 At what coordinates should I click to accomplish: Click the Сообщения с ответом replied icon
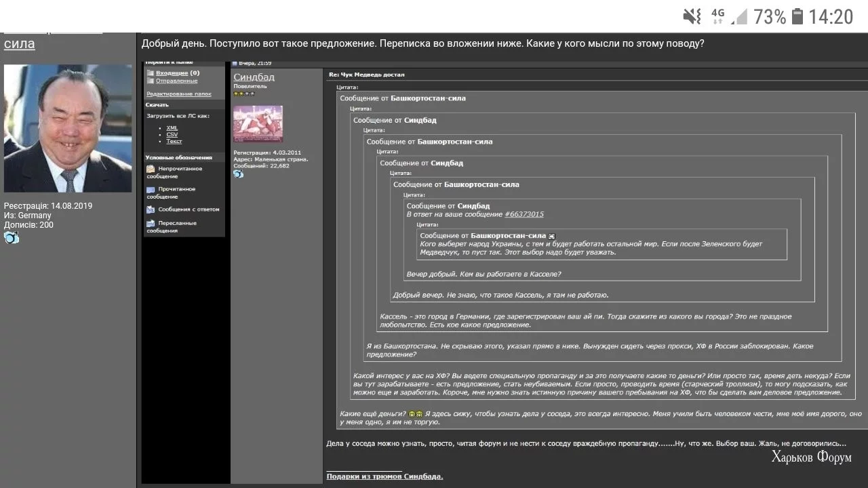click(x=151, y=209)
